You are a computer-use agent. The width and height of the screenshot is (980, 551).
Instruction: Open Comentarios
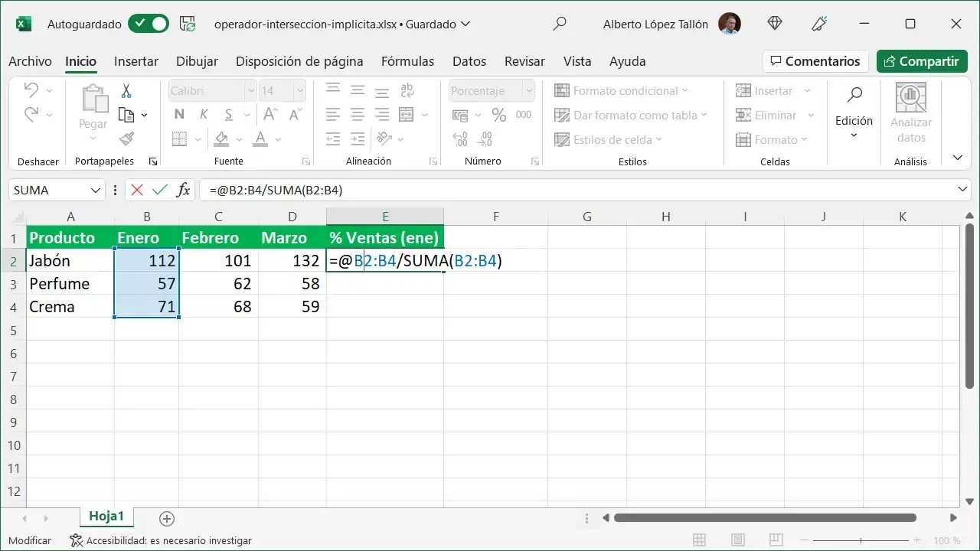click(x=815, y=61)
